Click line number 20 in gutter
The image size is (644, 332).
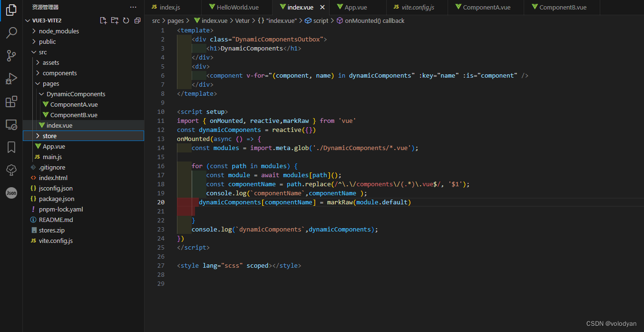[x=161, y=202]
